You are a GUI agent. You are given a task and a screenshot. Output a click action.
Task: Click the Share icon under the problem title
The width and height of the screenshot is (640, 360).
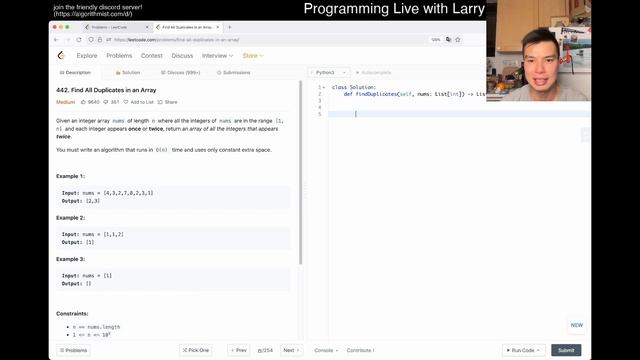click(x=160, y=102)
